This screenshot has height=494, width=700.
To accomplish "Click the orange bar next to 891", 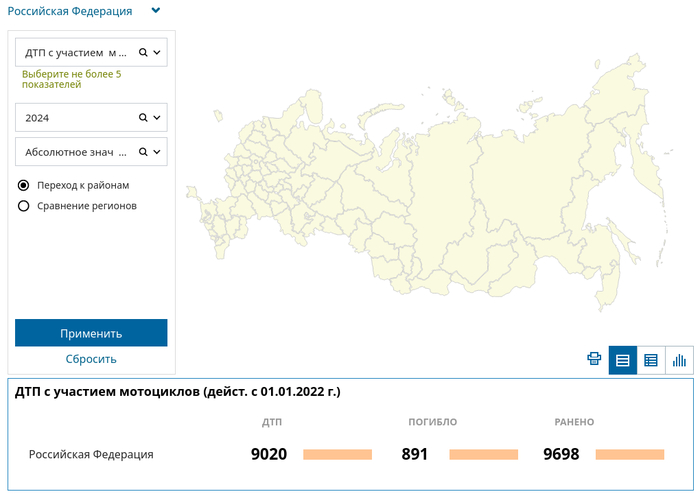I will click(484, 454).
